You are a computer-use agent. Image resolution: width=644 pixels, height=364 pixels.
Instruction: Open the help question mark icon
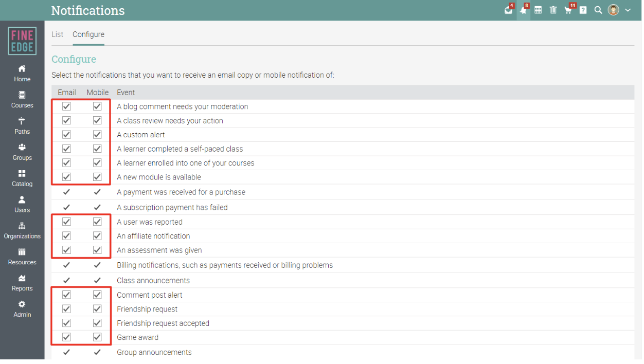click(x=583, y=10)
